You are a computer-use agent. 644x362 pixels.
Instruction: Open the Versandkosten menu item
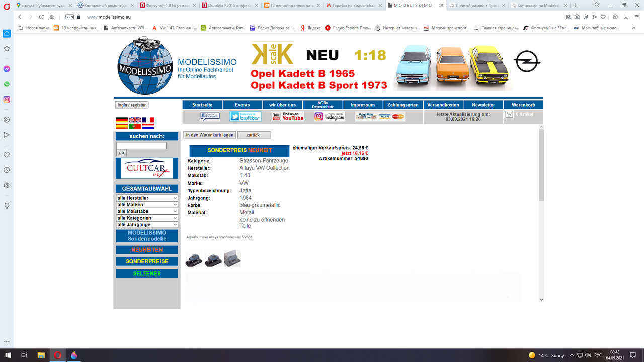point(443,105)
